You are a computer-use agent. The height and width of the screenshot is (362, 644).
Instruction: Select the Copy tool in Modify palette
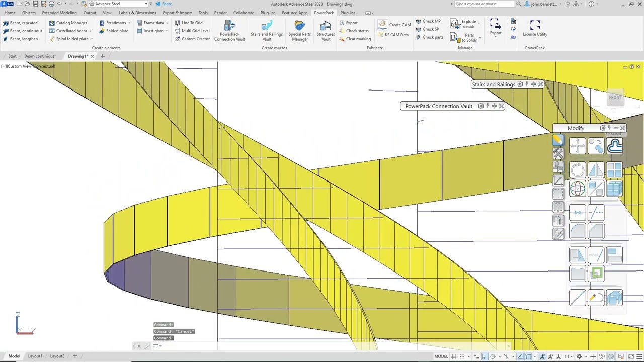[x=596, y=146]
